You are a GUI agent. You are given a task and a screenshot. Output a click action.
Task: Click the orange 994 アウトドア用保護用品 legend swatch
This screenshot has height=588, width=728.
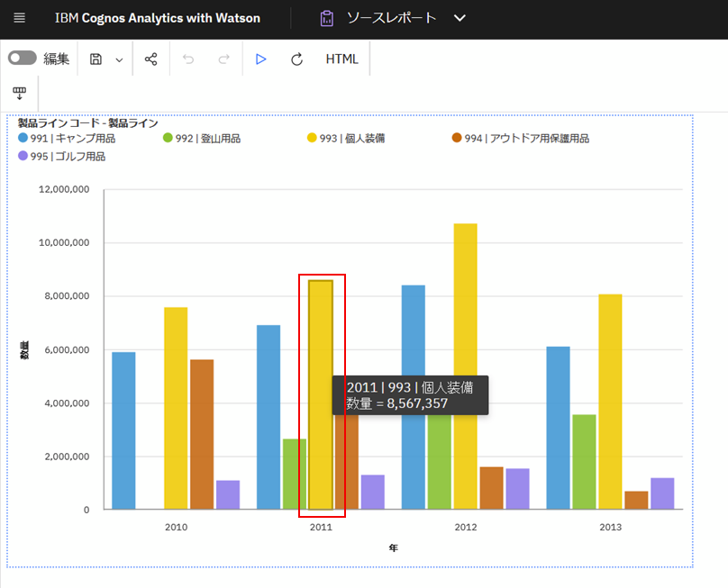457,138
